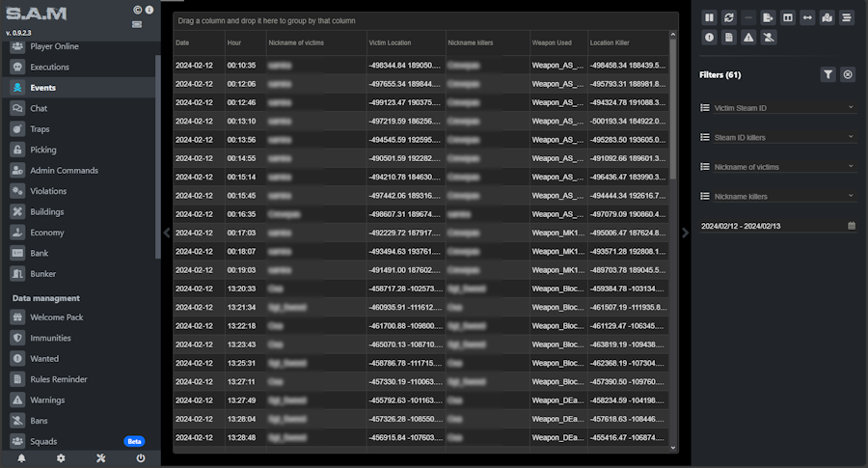Open notifications bell in sidebar footer
This screenshot has width=868, height=468.
(21, 458)
